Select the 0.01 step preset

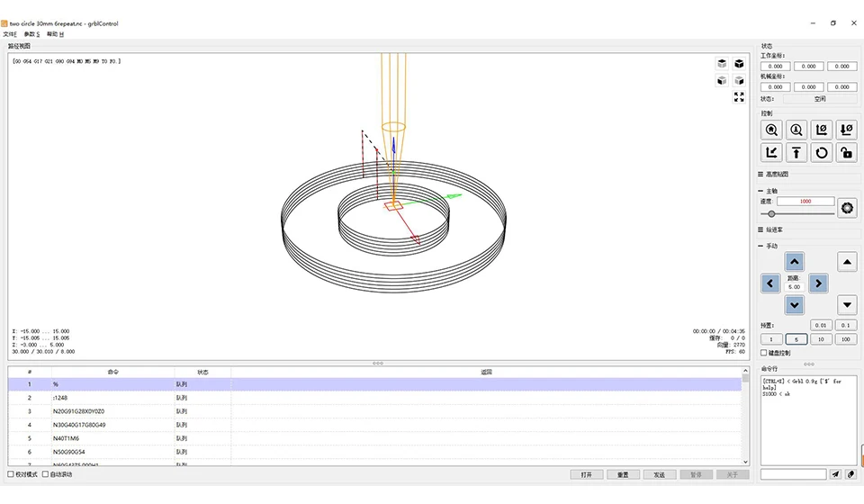[821, 325]
